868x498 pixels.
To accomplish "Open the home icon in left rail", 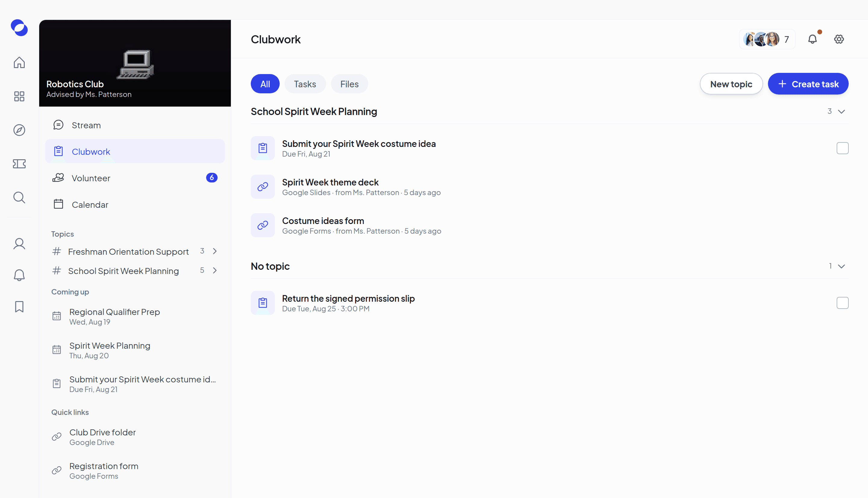I will [x=19, y=63].
